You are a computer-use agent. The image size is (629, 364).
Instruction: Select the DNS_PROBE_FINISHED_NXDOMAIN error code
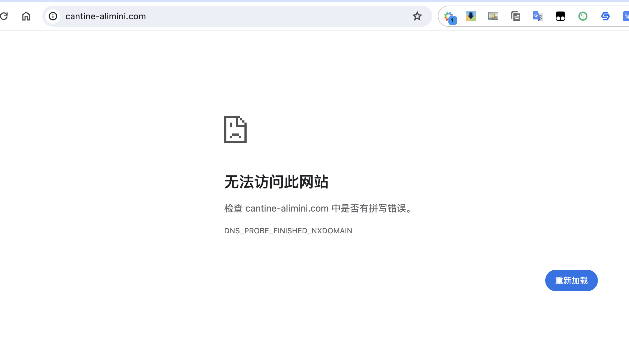point(288,231)
